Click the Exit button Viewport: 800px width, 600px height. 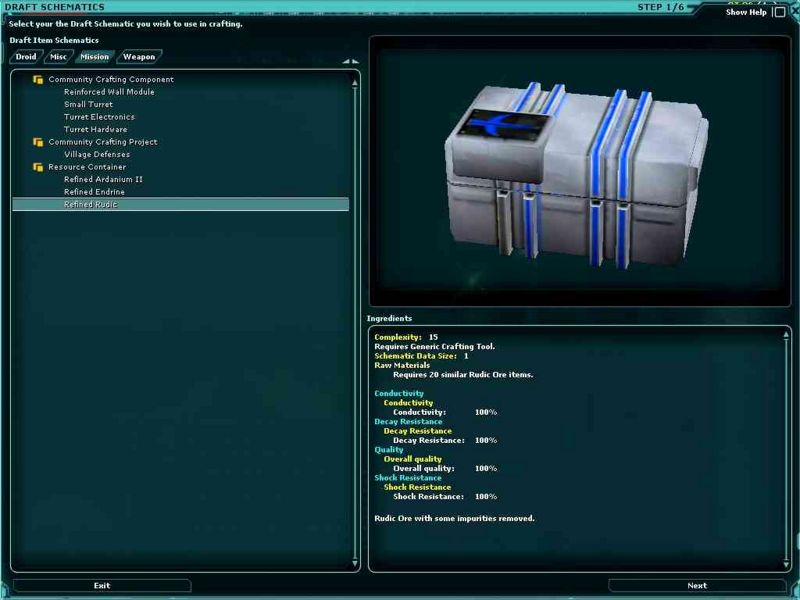102,586
